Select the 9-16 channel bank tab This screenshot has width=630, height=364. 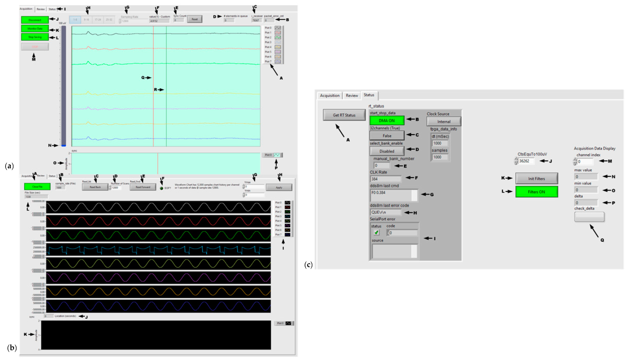87,20
